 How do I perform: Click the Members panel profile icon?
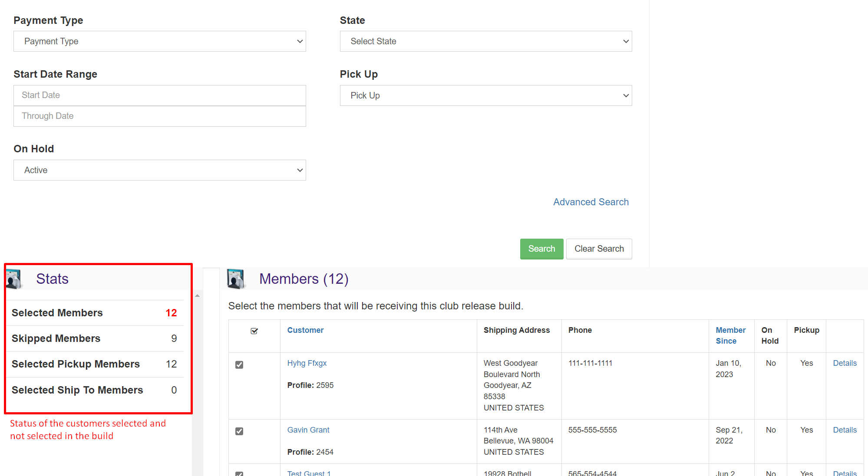(236, 279)
